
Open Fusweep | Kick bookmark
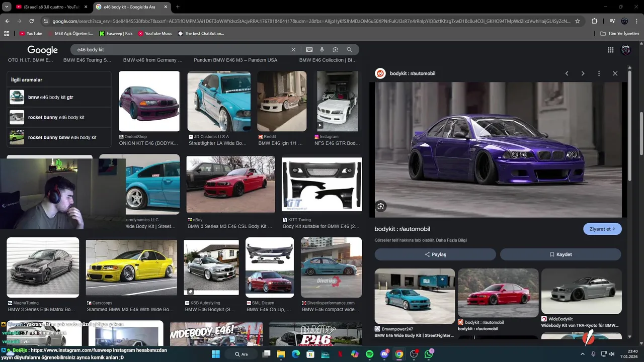[x=116, y=33]
